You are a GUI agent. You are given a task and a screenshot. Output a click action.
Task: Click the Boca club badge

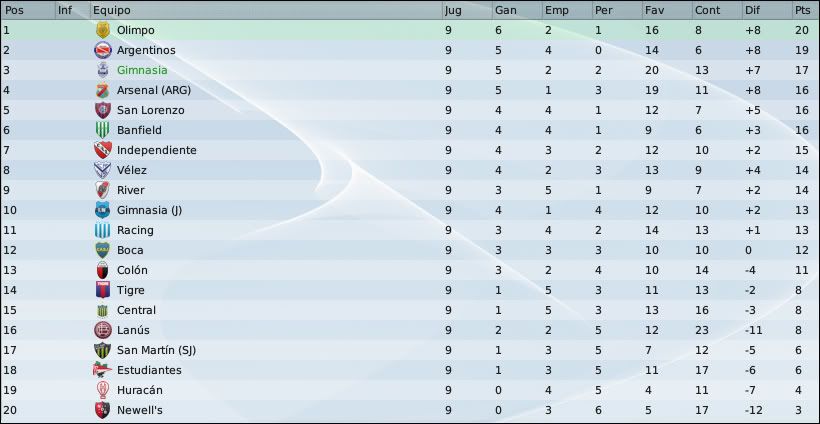(102, 250)
